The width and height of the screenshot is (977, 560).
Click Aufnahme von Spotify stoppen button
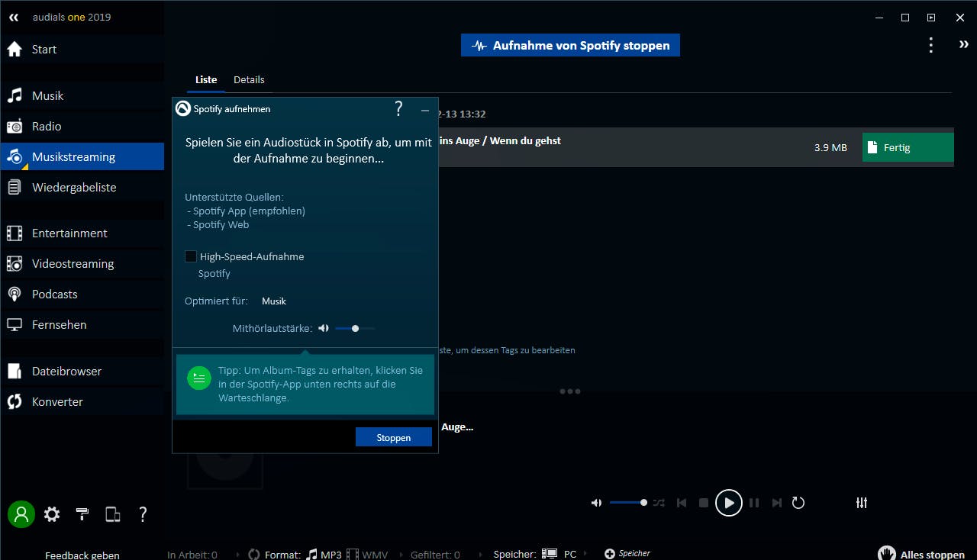pyautogui.click(x=570, y=45)
